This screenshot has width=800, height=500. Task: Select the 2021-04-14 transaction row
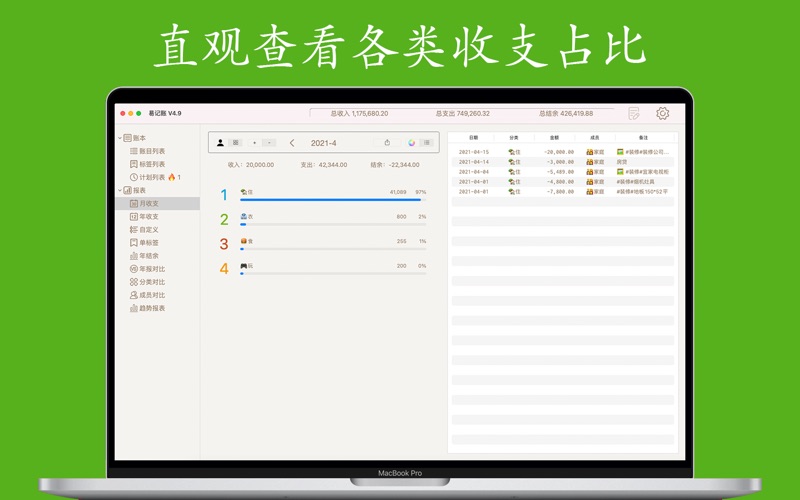click(563, 162)
